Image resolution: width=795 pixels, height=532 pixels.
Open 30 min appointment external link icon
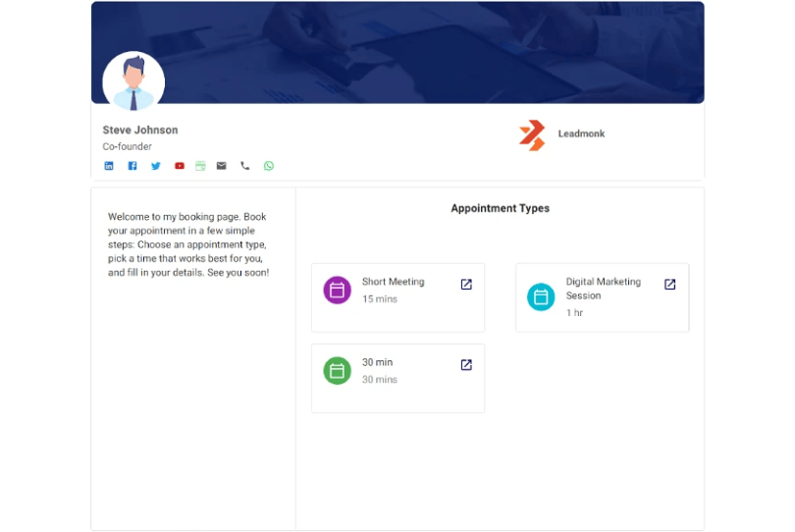coord(466,365)
